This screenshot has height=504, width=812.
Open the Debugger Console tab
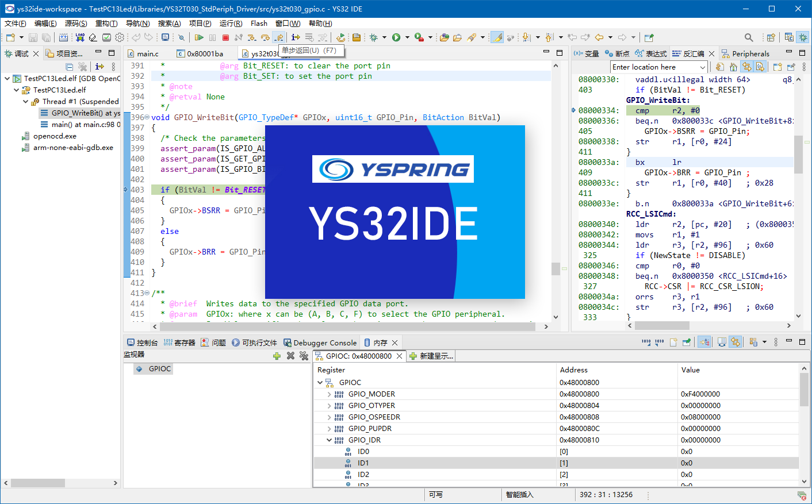click(x=320, y=343)
